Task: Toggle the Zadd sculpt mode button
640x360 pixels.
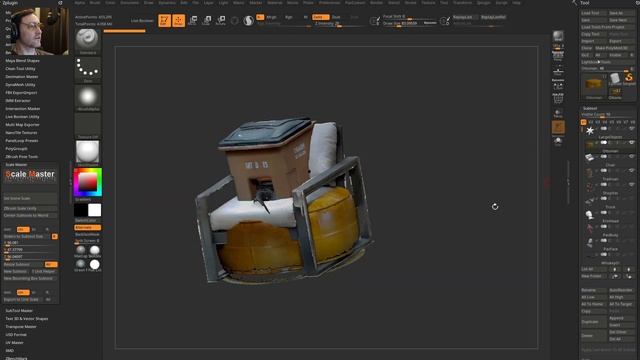Action: [x=320, y=17]
